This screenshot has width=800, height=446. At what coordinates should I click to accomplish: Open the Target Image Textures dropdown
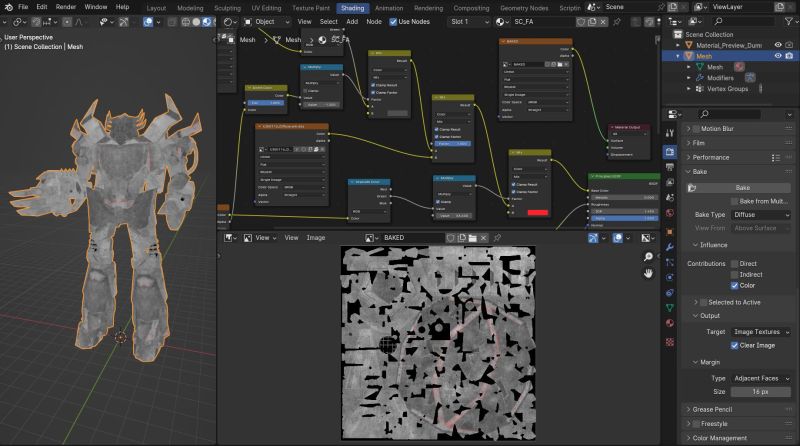click(761, 332)
